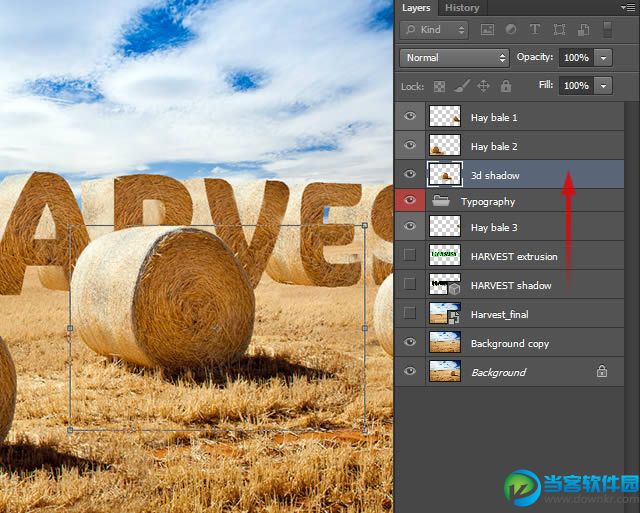Click the bottom-right transform handle on canvas

click(x=364, y=430)
